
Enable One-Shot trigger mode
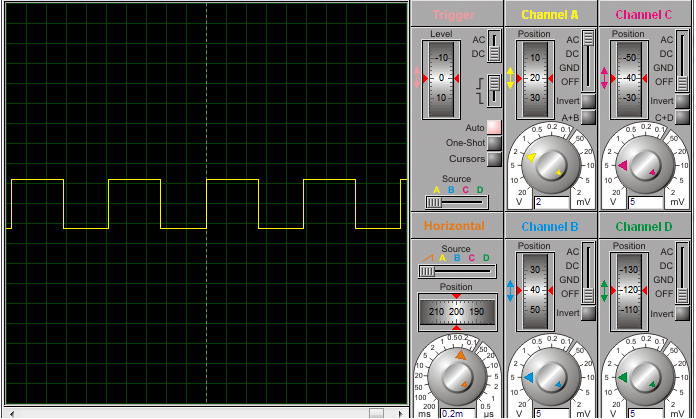click(494, 143)
